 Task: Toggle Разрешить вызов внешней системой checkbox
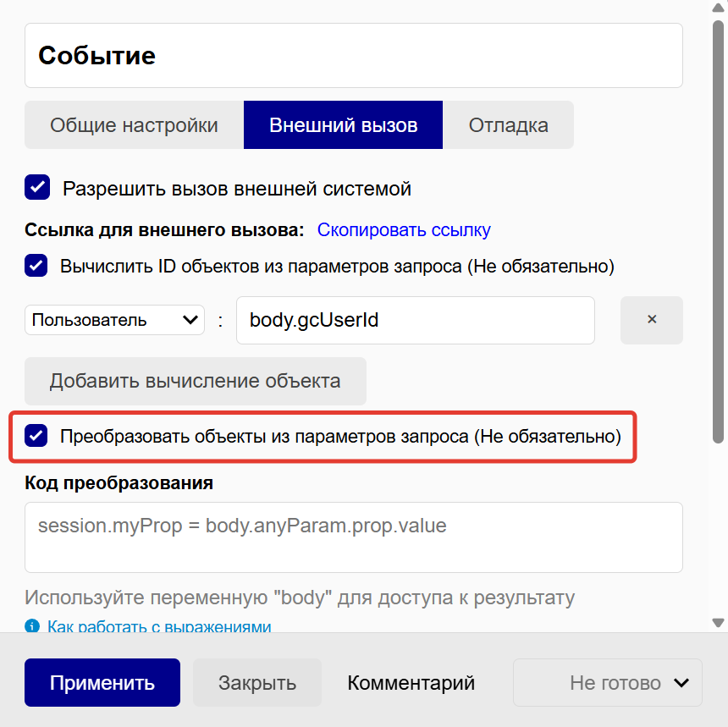[x=37, y=188]
